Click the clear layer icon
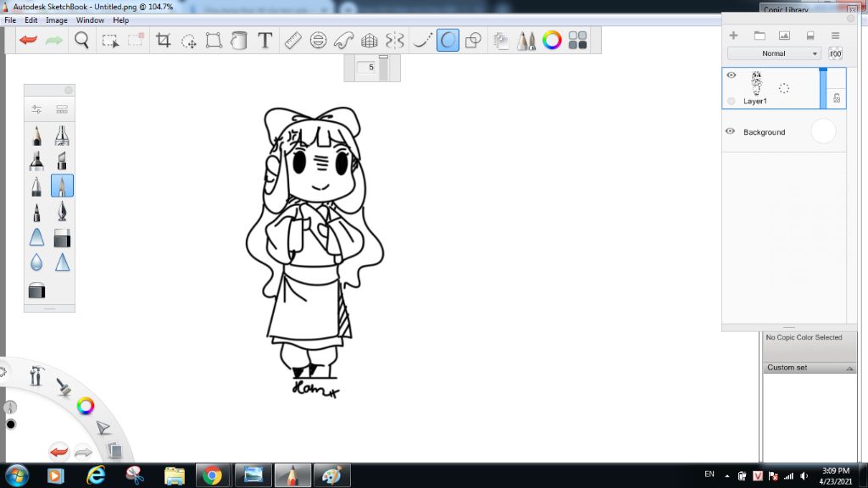Image resolution: width=868 pixels, height=488 pixels. point(810,36)
